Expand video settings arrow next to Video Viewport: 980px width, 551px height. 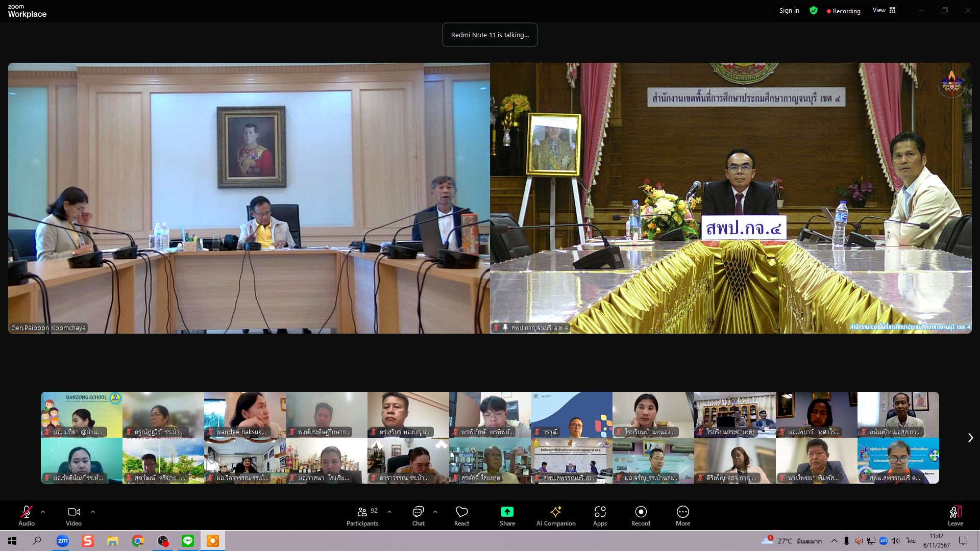pyautogui.click(x=93, y=511)
